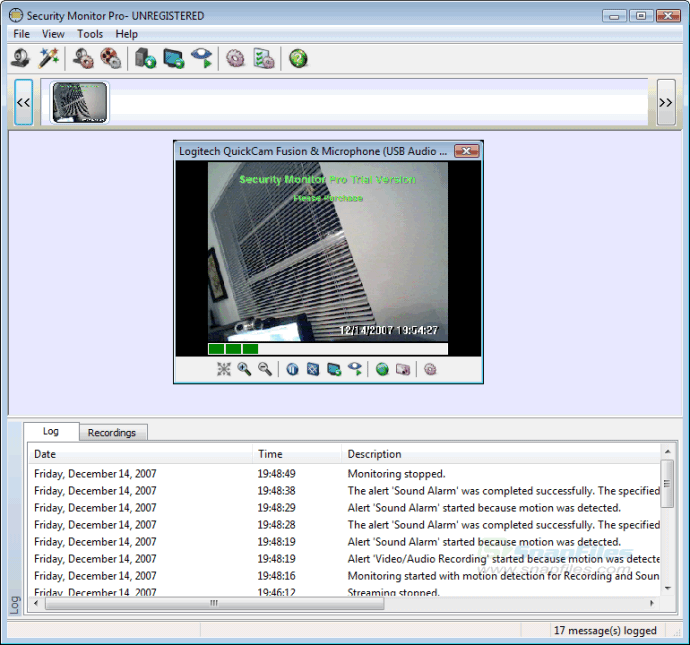This screenshot has width=690, height=645.
Task: Switch to the Log tab
Action: point(51,431)
